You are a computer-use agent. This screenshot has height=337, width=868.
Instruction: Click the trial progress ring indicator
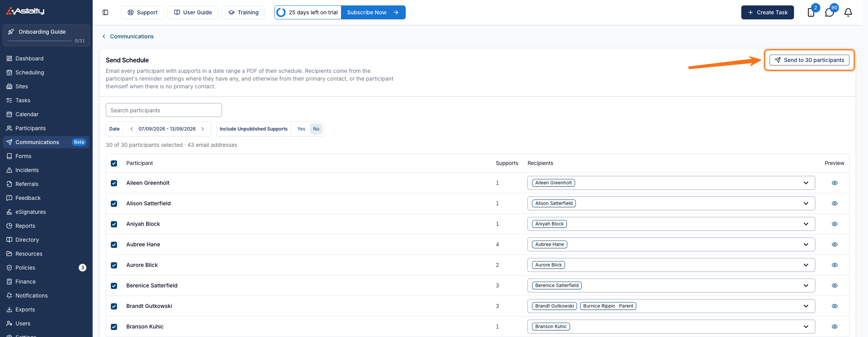(x=281, y=12)
